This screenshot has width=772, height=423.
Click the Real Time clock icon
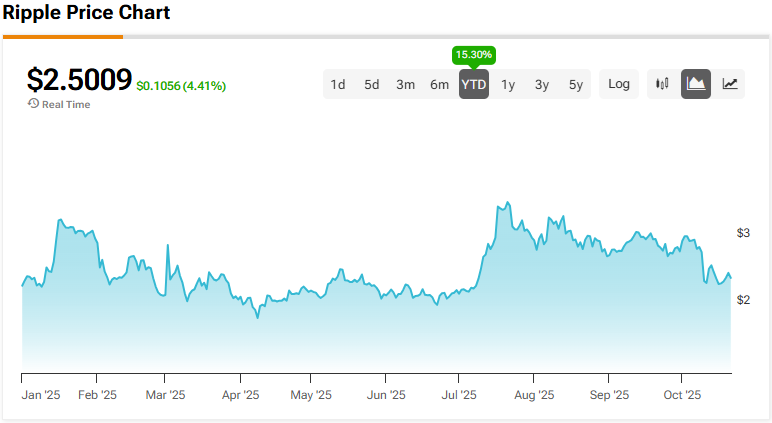click(33, 103)
